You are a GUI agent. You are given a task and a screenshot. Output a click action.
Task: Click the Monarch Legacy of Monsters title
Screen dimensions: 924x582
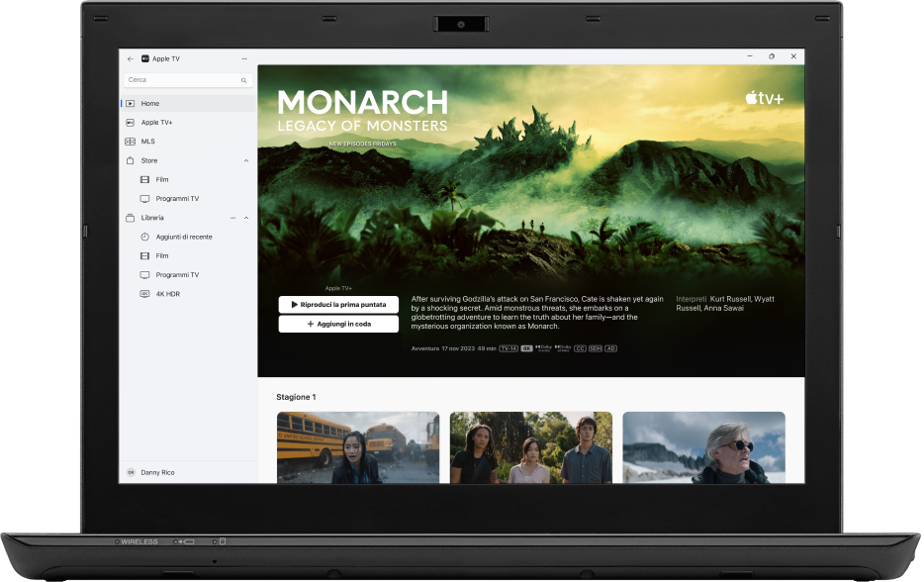pos(362,110)
